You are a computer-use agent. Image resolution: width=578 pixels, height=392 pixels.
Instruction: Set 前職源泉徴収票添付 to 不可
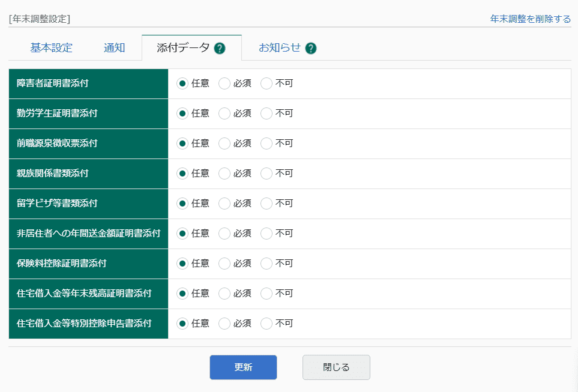266,143
